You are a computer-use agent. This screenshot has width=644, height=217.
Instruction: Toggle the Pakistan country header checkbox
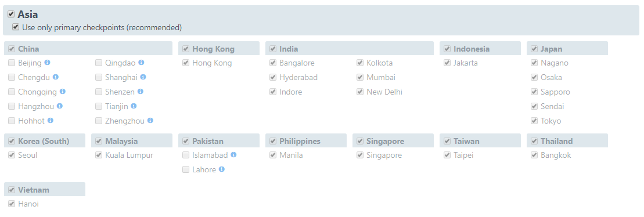(x=186, y=141)
